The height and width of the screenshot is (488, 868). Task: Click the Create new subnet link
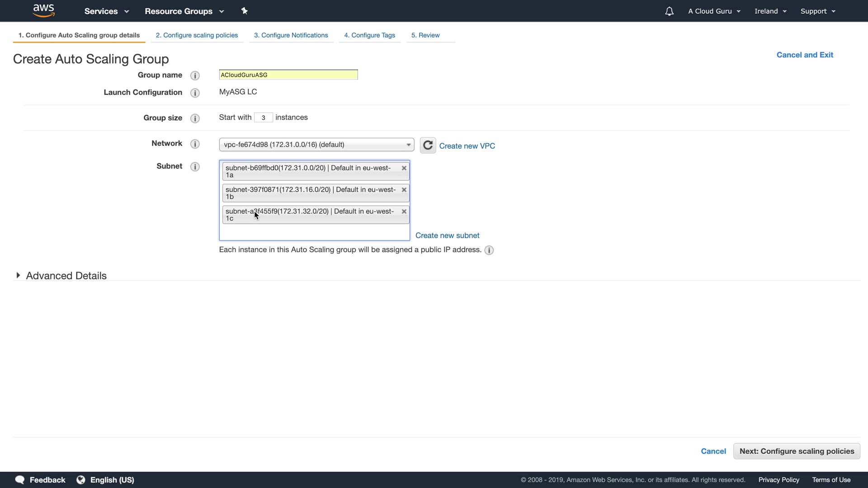447,235
